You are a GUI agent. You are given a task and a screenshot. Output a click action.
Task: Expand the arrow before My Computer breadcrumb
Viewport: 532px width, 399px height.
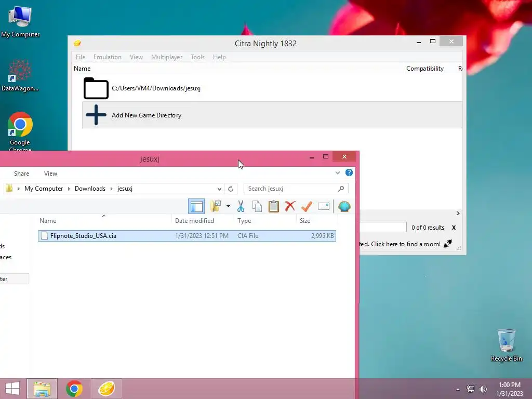[x=18, y=189]
